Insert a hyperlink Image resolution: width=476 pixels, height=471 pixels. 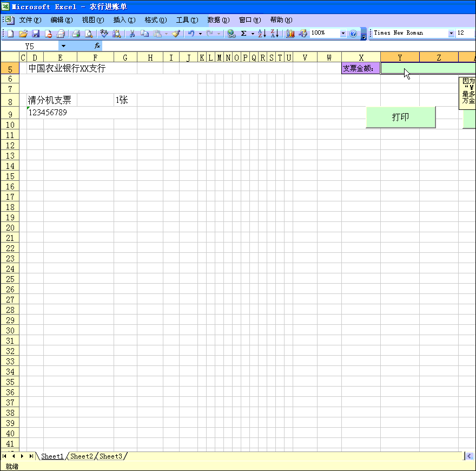pos(232,33)
